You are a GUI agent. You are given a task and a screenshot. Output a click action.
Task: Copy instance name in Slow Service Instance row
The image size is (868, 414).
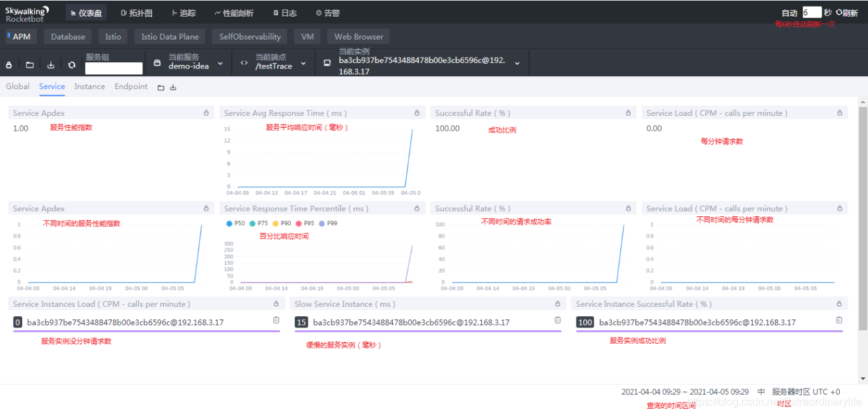click(558, 321)
